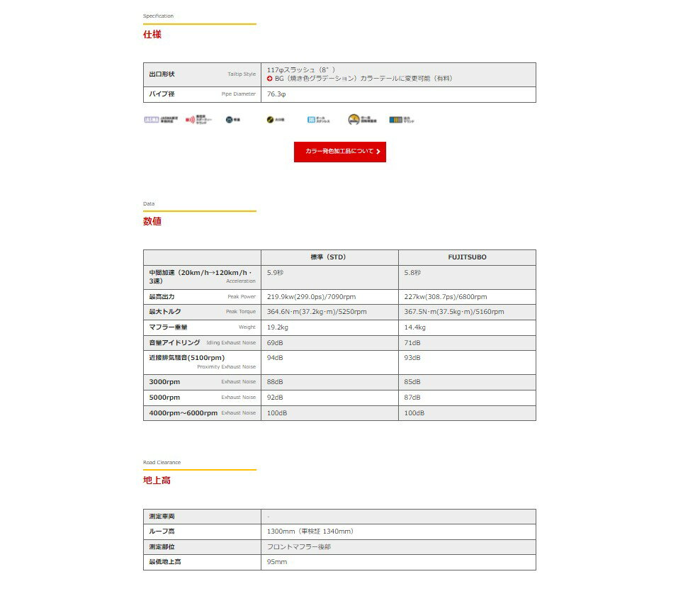Click the 地上高 section heading
Screen dimensions: 700x596
click(x=157, y=480)
